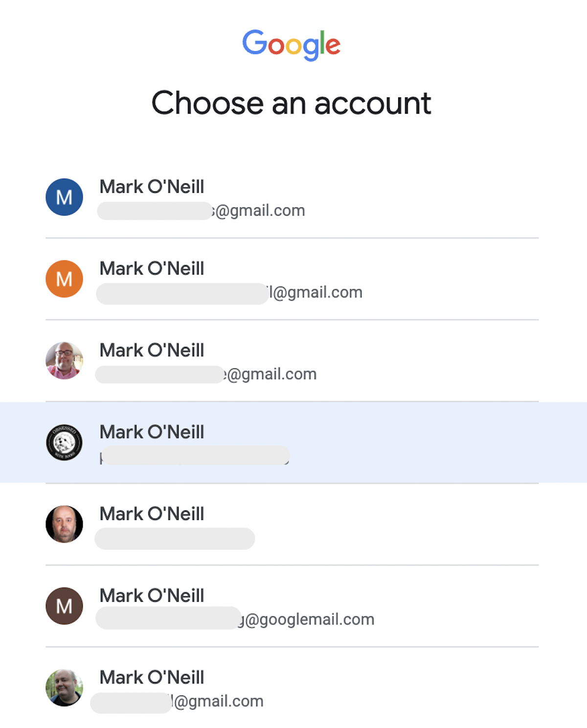The image size is (587, 728).
Task: Click the round dog logo avatar
Action: coord(64,442)
